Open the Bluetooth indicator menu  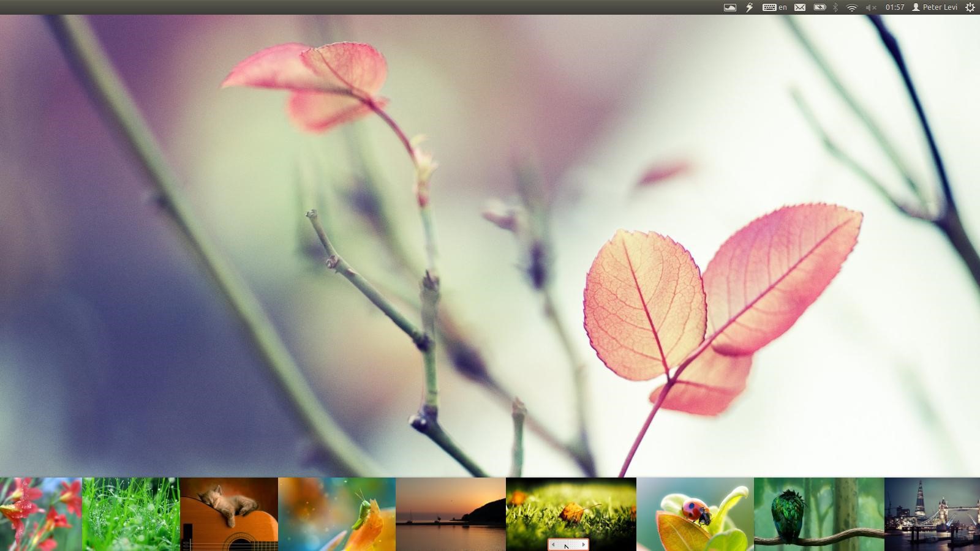[835, 7]
